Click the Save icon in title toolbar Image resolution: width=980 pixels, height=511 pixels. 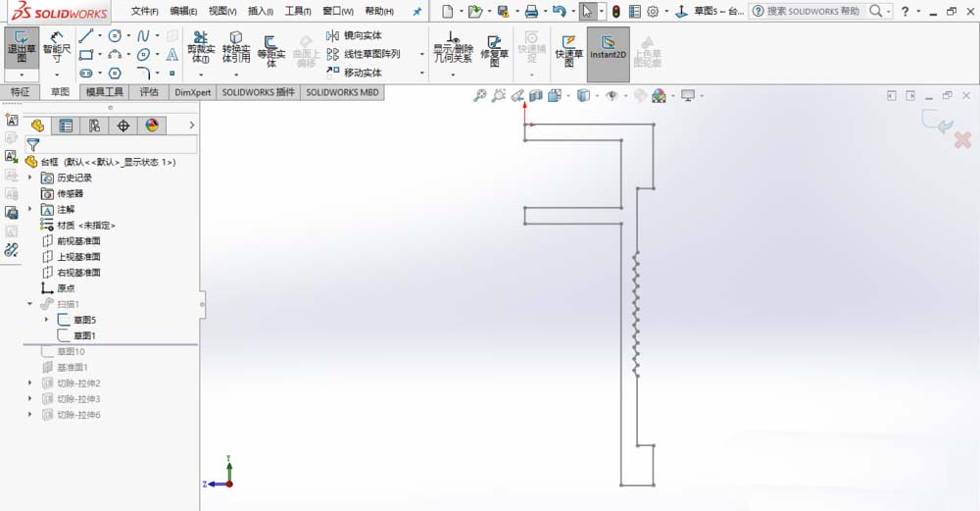click(x=503, y=11)
